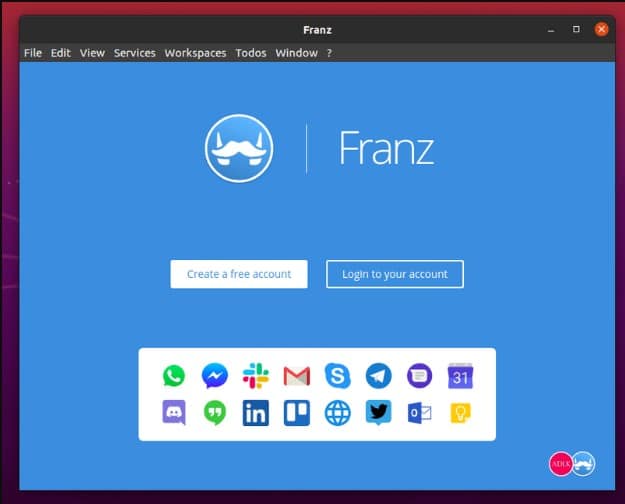This screenshot has width=625, height=504.
Task: Select the green Hangouts icon
Action: coord(215,412)
